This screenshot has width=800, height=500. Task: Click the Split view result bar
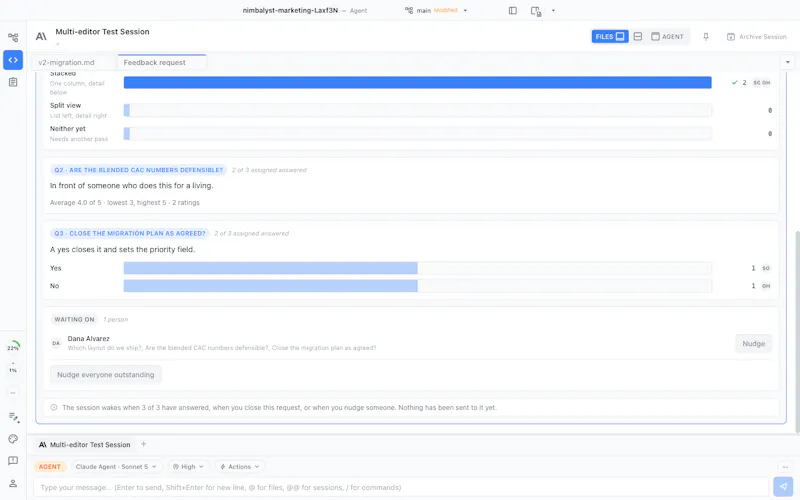pos(417,110)
